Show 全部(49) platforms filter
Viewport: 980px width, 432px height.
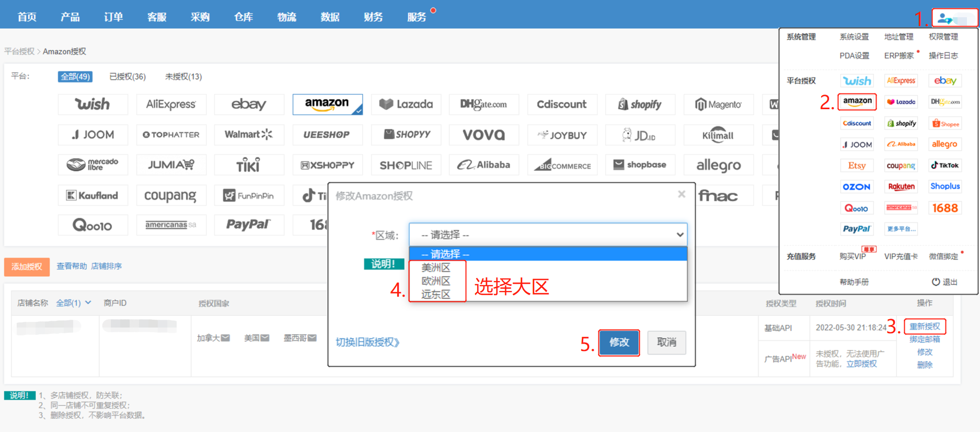pos(75,77)
